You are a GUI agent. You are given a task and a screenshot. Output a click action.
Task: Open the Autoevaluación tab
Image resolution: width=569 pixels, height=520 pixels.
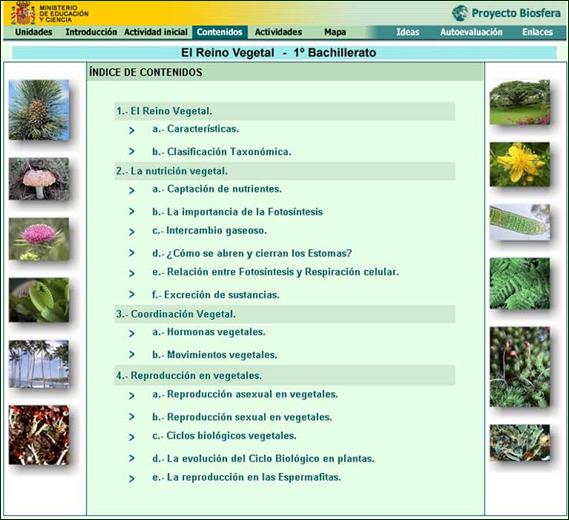[471, 32]
